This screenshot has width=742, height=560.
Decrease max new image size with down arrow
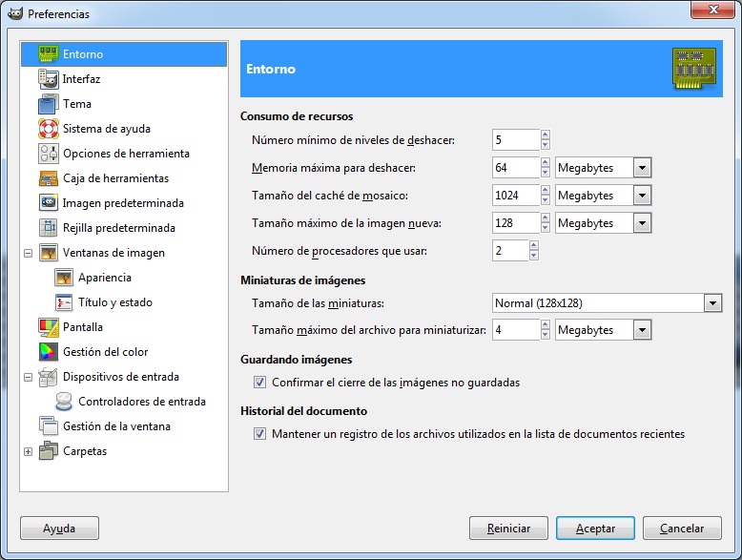click(x=546, y=228)
